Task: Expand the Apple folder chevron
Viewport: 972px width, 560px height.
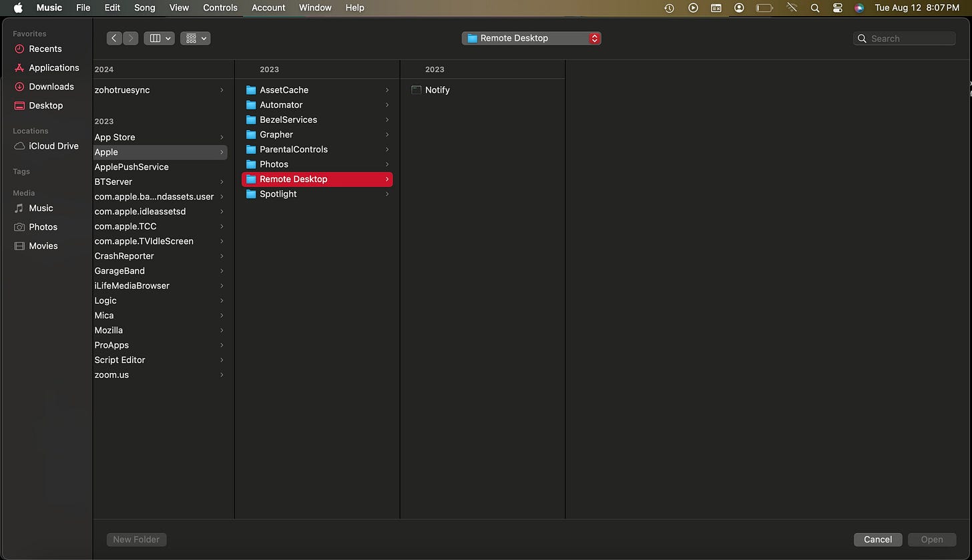Action: pyautogui.click(x=222, y=152)
